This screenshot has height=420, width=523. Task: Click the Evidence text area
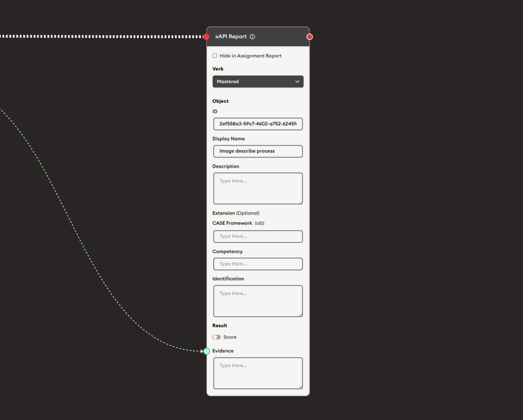coord(258,373)
